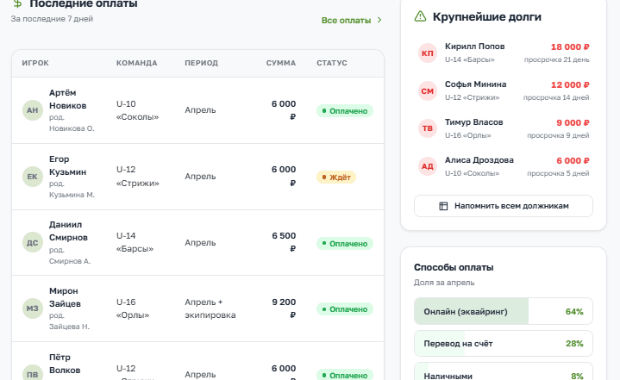Screen dimensions: 620x380
Task: Click АН avatar of Артём Новиков
Action: click(x=32, y=110)
